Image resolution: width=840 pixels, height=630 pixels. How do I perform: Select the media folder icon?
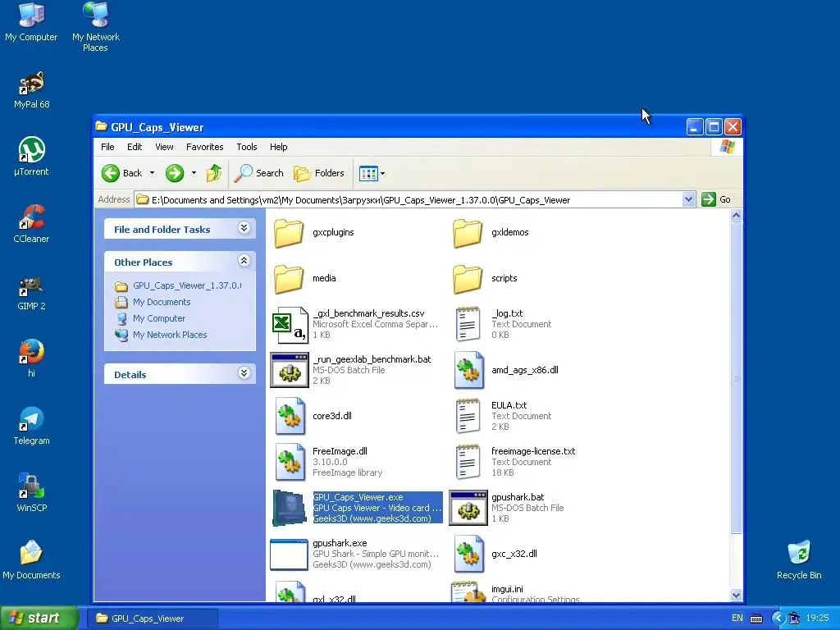(x=290, y=279)
